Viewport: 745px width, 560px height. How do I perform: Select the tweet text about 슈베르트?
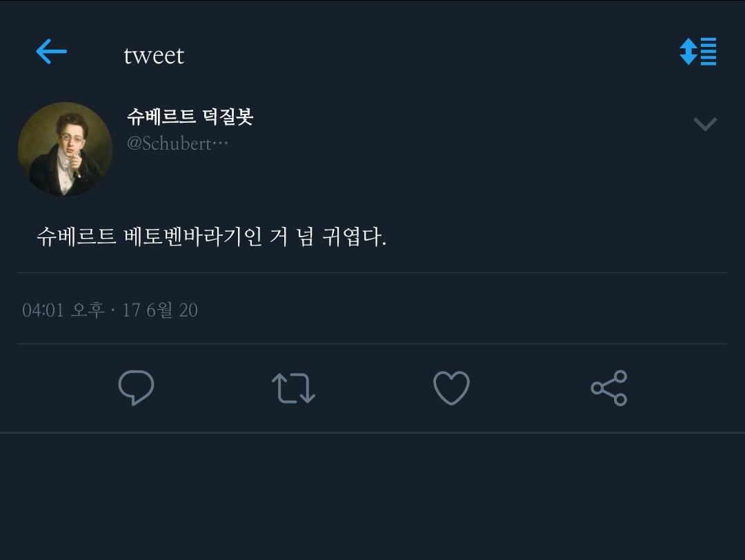point(211,238)
